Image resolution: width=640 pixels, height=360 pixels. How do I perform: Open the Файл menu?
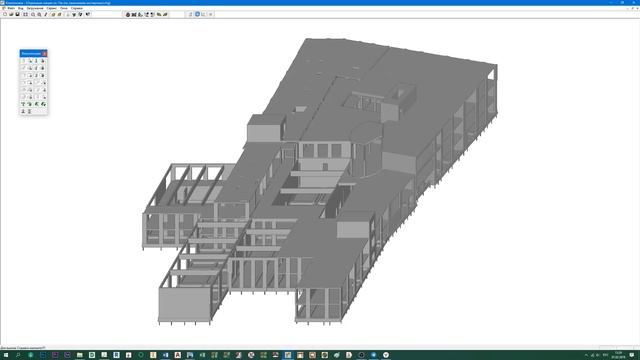[x=11, y=8]
